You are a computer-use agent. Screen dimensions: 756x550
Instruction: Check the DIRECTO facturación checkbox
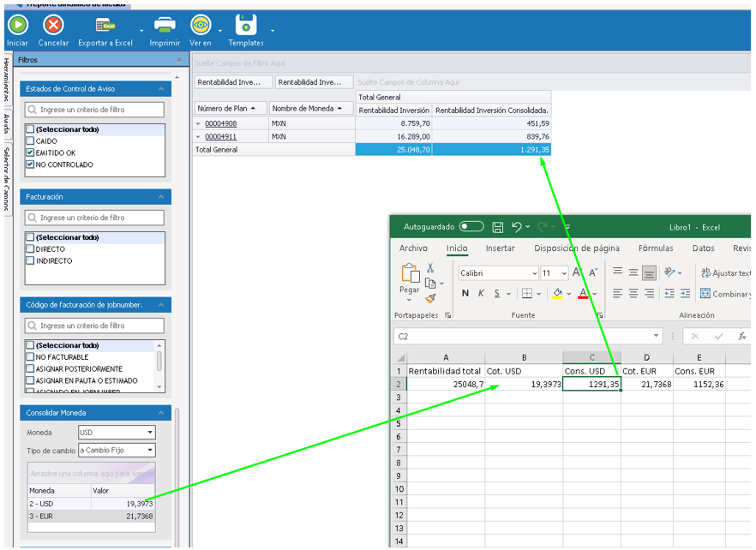coord(30,249)
